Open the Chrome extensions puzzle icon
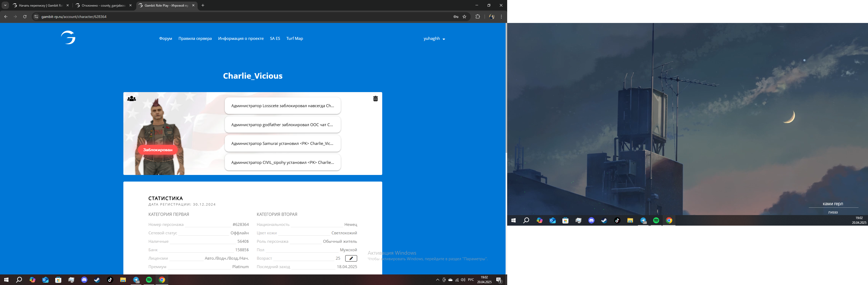Viewport: 868px width, 285px height. [478, 16]
